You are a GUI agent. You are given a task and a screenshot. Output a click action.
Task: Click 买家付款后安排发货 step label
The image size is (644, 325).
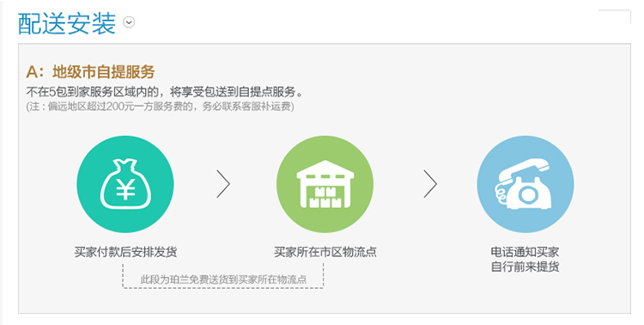tap(125, 252)
